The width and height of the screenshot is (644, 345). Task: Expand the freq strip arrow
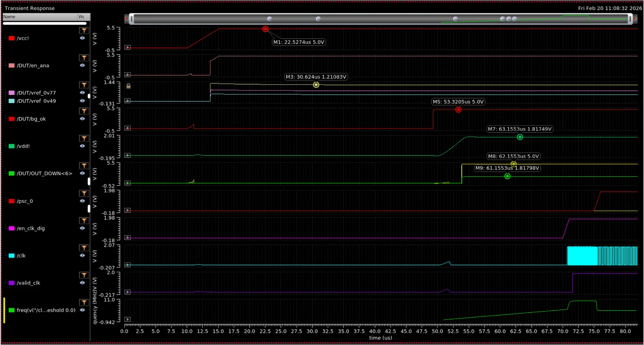[128, 319]
